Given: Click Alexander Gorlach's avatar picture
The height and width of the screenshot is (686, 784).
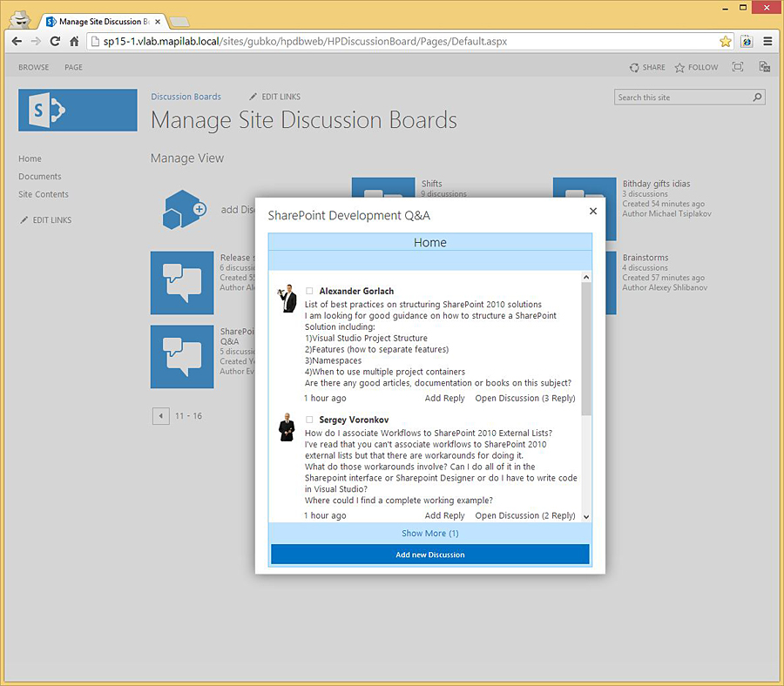Looking at the screenshot, I should click(287, 299).
